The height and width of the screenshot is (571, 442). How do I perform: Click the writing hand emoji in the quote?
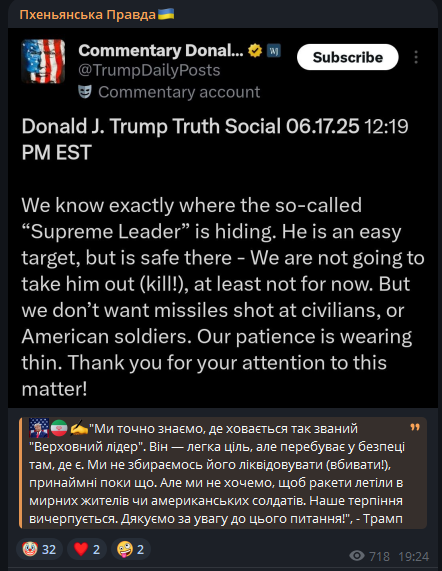pyautogui.click(x=79, y=429)
